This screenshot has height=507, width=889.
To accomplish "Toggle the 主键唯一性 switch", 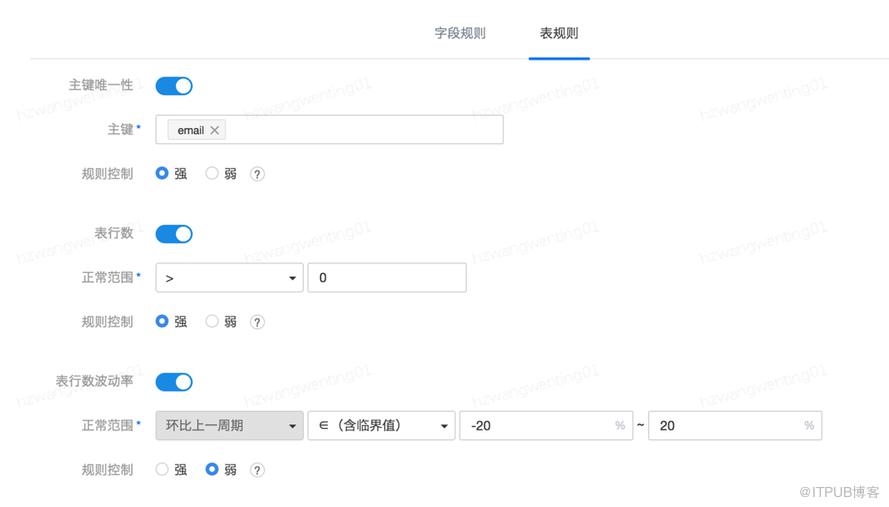I will tap(174, 86).
